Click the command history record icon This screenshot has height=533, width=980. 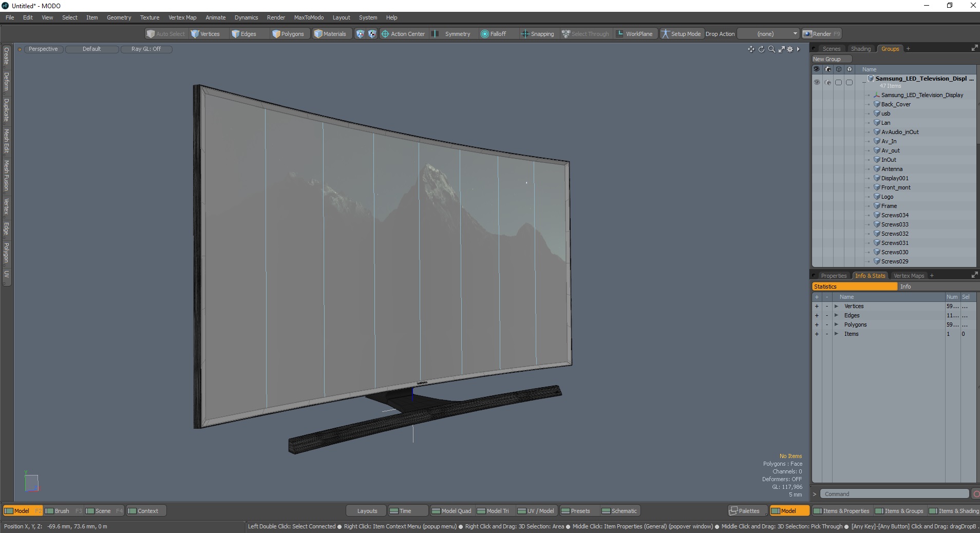point(976,494)
